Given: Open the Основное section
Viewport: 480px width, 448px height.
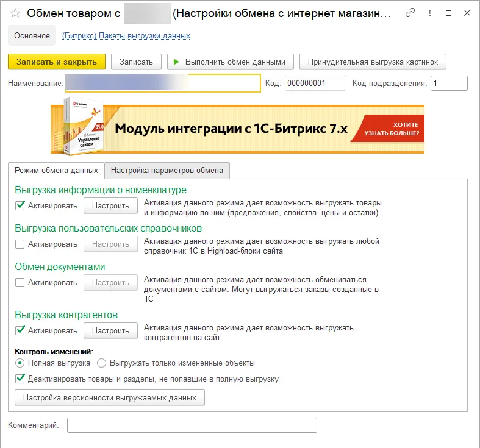Looking at the screenshot, I should [32, 36].
